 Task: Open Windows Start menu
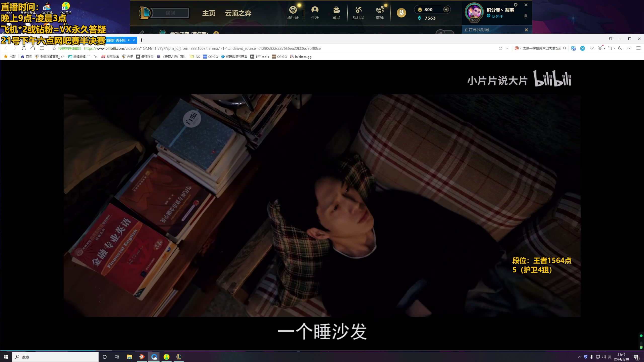click(x=6, y=357)
